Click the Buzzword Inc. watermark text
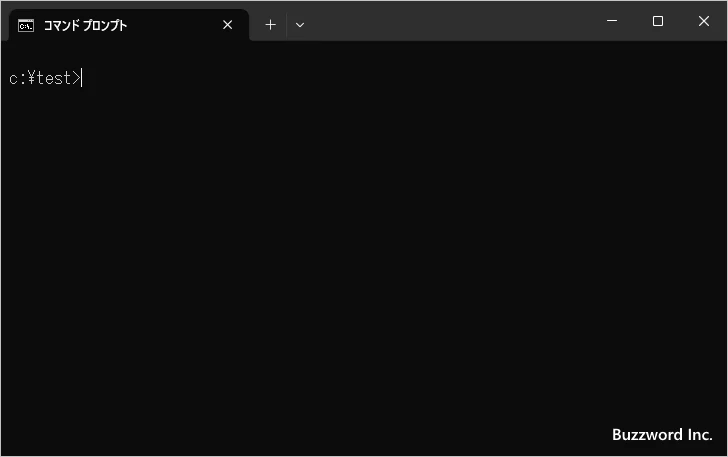The width and height of the screenshot is (728, 457). point(661,435)
